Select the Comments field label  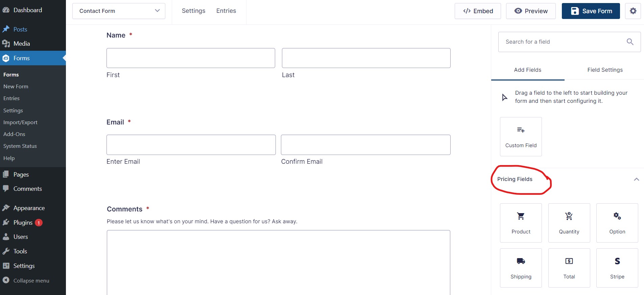[x=125, y=209]
